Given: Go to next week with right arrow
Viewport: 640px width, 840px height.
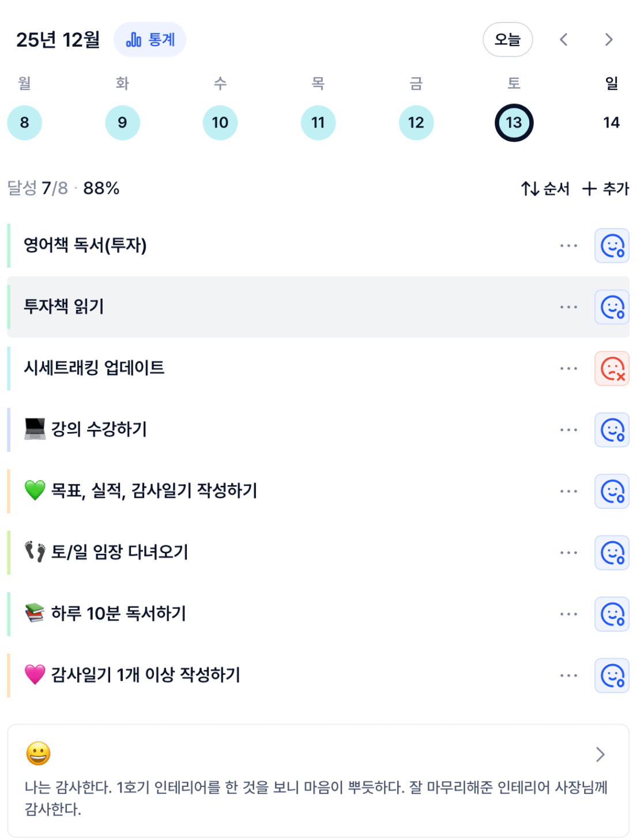Looking at the screenshot, I should 608,40.
